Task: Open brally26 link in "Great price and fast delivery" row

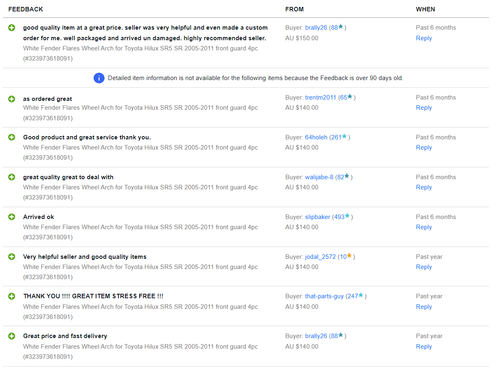Action: tap(316, 336)
